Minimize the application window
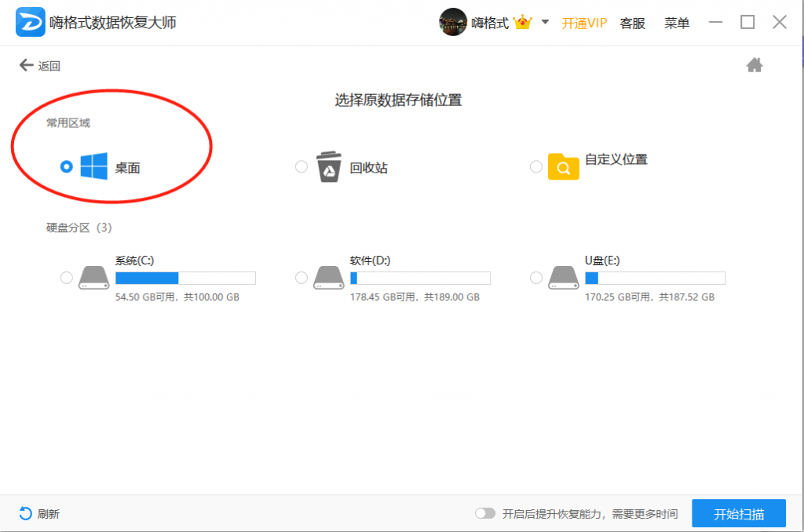Image resolution: width=804 pixels, height=532 pixels. 715,22
